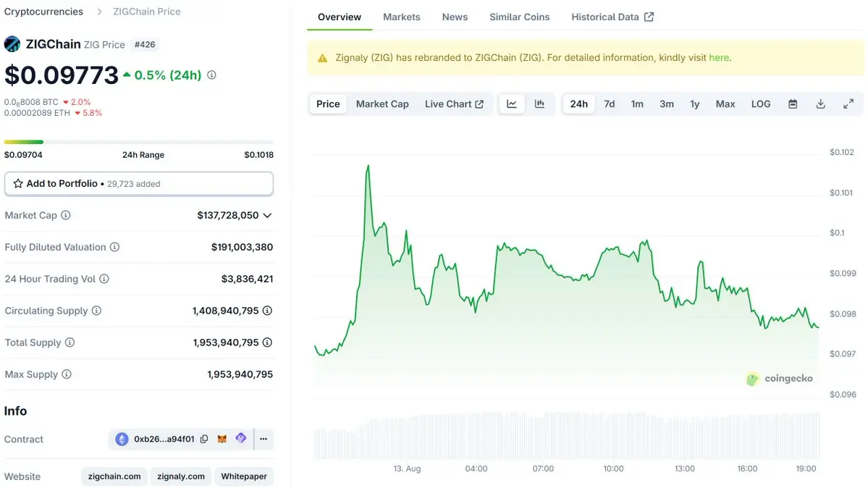The width and height of the screenshot is (868, 488).
Task: Open info icon beside circulating supply value 1,408,940,795
Action: (x=267, y=311)
